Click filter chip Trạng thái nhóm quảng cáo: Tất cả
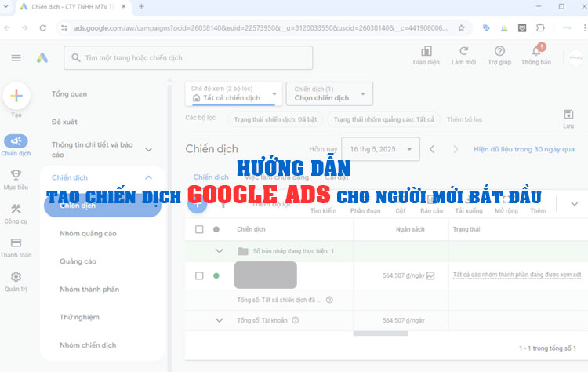This screenshot has width=588, height=372. 384,119
